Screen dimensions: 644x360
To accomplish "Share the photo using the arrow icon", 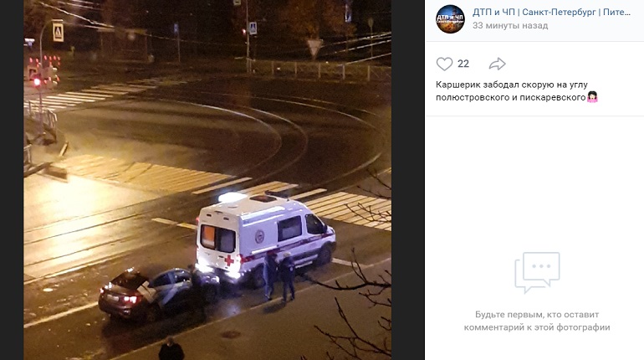I will [x=497, y=64].
